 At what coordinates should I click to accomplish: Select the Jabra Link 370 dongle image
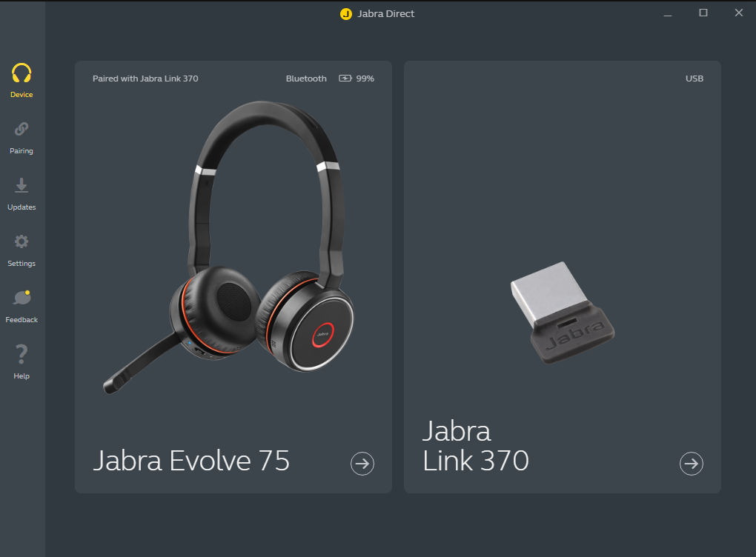click(563, 313)
